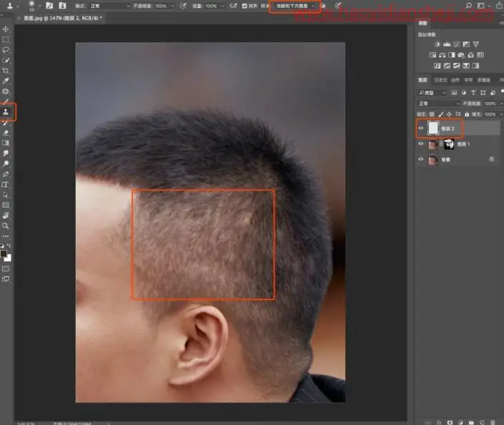
Task: Add a Curves adjustment
Action: pyautogui.click(x=456, y=44)
